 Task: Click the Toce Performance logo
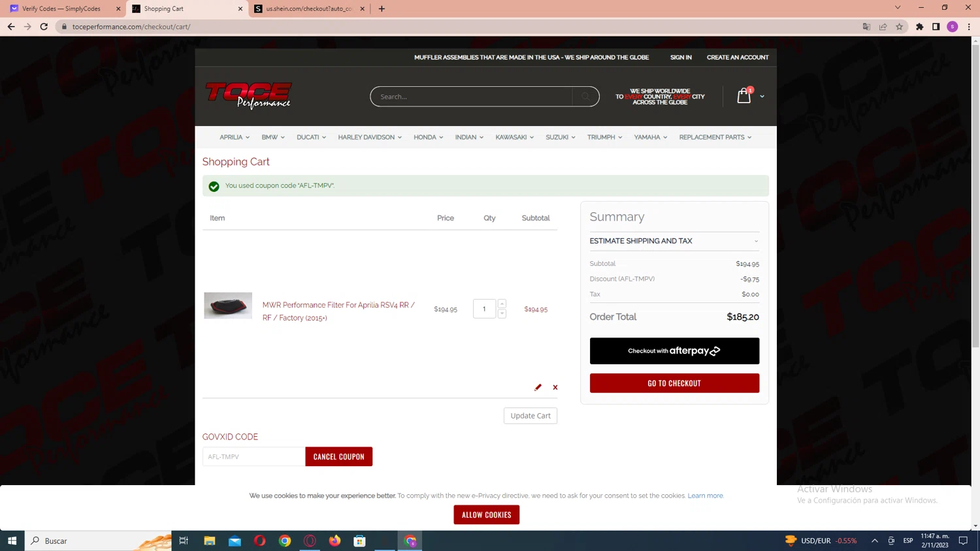click(248, 95)
